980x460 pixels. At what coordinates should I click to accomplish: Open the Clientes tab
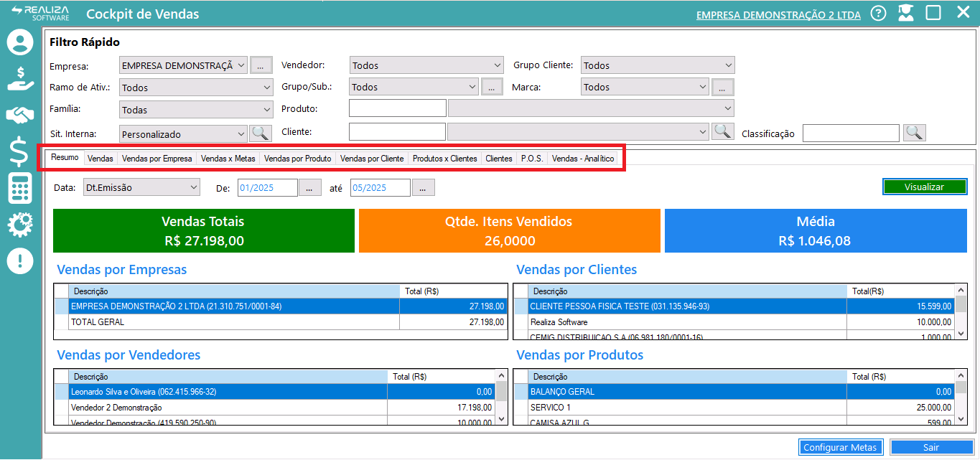pos(499,159)
